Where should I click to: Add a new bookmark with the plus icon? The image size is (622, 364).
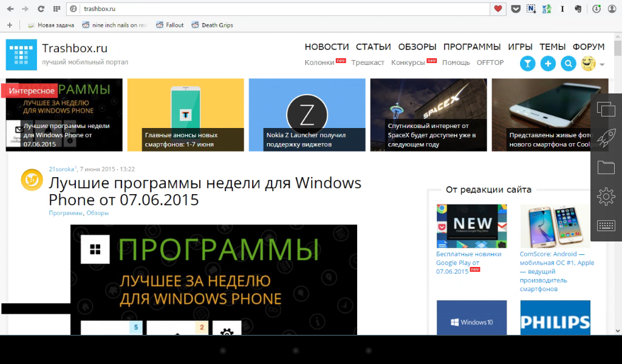(10, 25)
